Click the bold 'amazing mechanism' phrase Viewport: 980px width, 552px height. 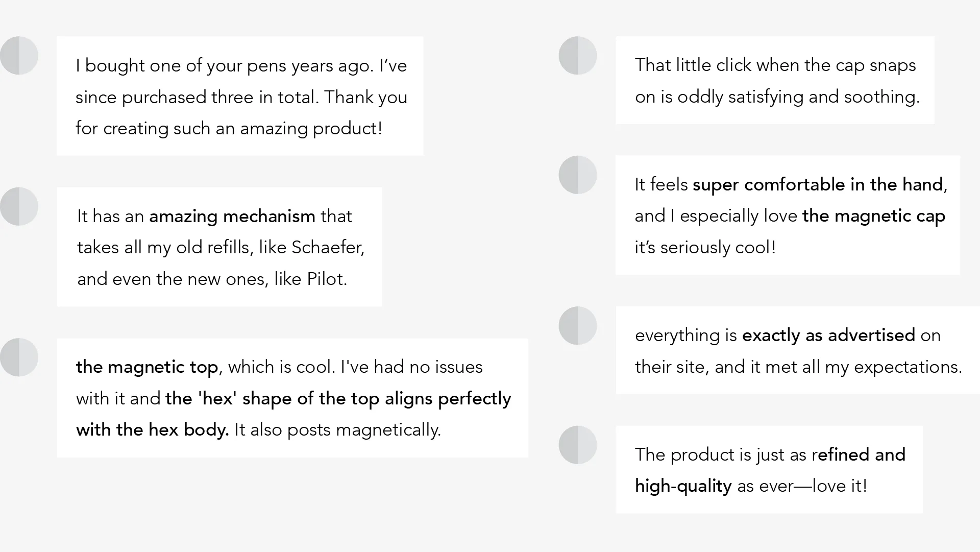click(x=232, y=217)
